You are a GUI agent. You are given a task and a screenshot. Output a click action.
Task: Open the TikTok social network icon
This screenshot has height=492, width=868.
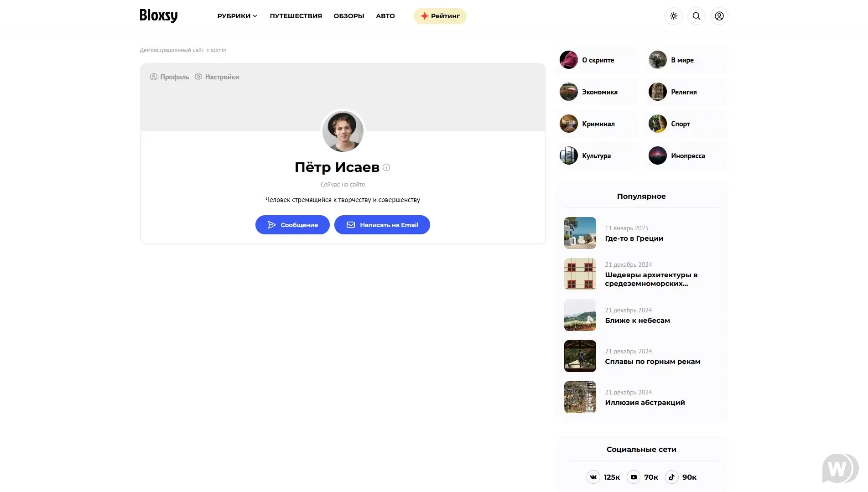tap(671, 477)
